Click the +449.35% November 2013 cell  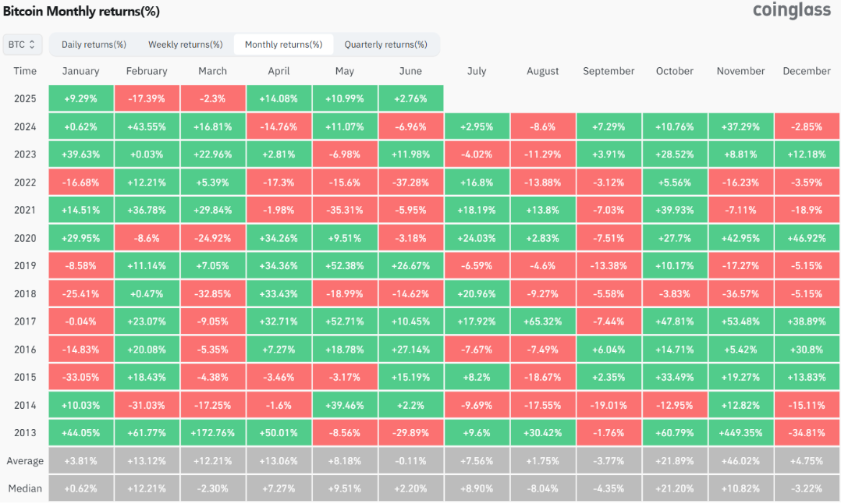point(740,433)
